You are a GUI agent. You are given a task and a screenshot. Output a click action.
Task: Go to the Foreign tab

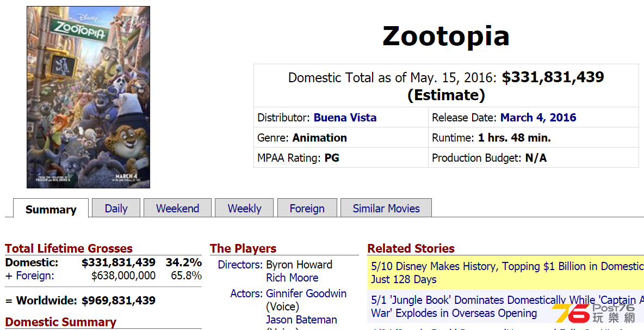tap(307, 209)
